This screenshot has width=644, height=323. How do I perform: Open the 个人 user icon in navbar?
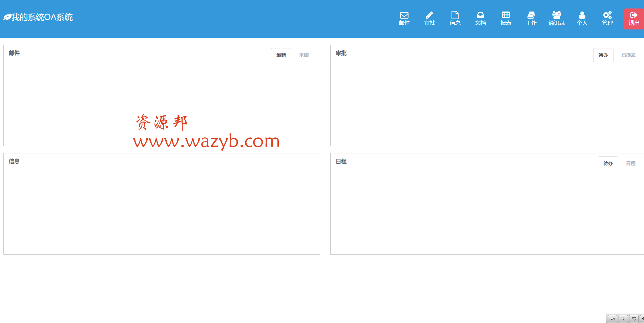(582, 19)
